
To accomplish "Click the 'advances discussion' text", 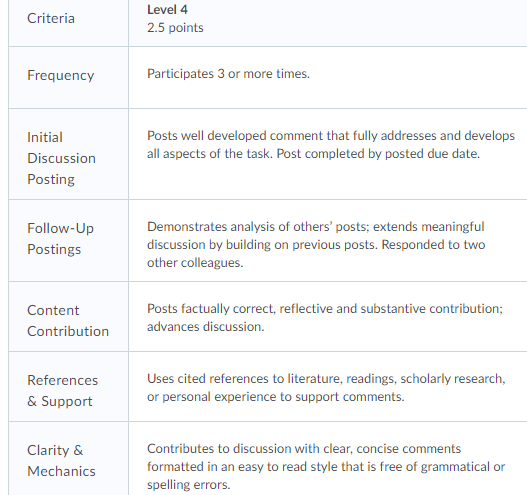I will click(206, 327).
